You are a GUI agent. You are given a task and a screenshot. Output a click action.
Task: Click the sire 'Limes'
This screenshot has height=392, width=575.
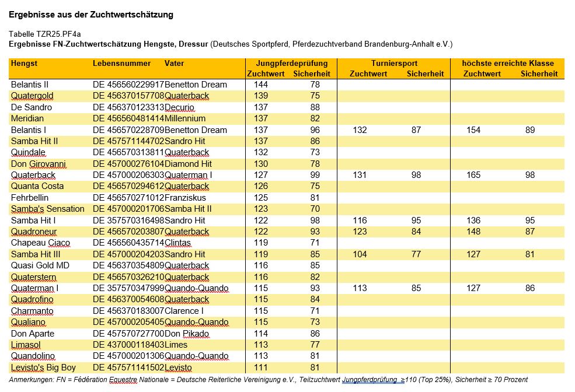click(x=176, y=345)
